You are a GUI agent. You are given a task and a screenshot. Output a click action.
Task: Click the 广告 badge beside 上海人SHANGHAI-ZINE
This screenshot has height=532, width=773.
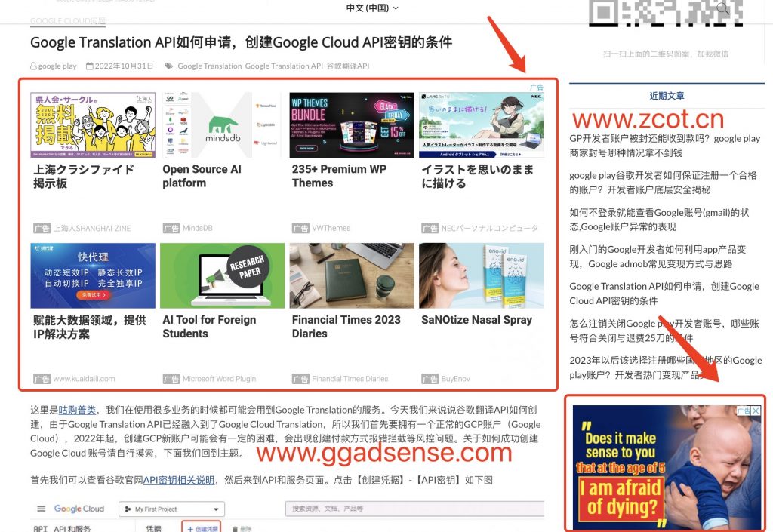[x=42, y=228]
